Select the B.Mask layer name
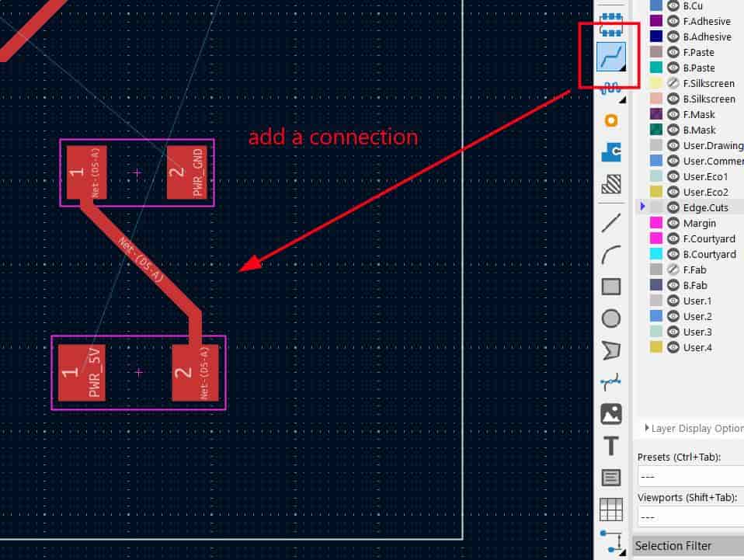 coord(700,130)
